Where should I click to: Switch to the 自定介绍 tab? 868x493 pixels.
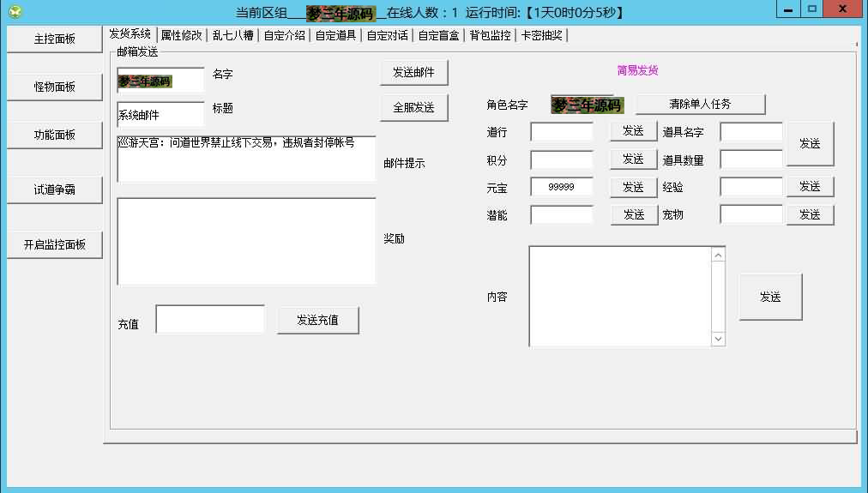click(285, 35)
